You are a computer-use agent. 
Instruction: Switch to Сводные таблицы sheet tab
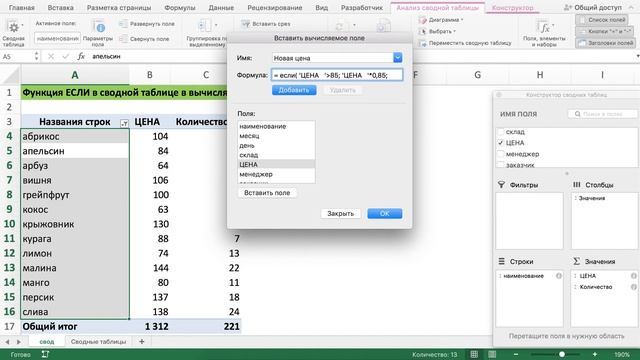(x=98, y=342)
